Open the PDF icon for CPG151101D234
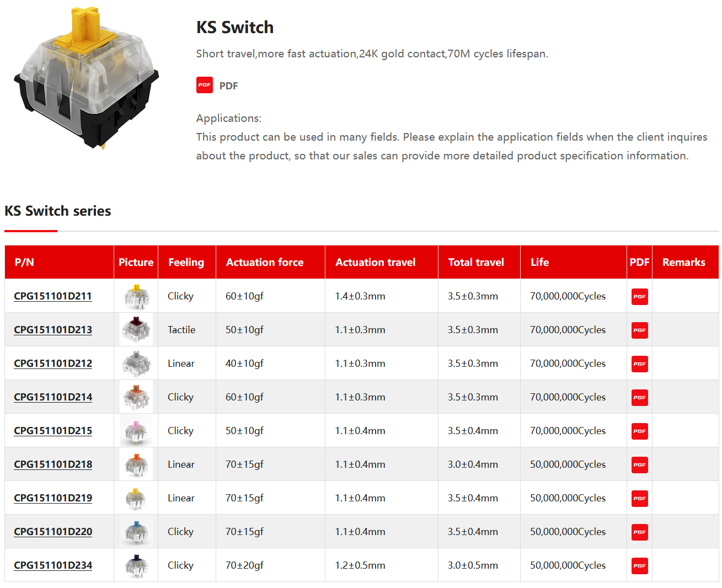This screenshot has width=722, height=588. [x=639, y=566]
